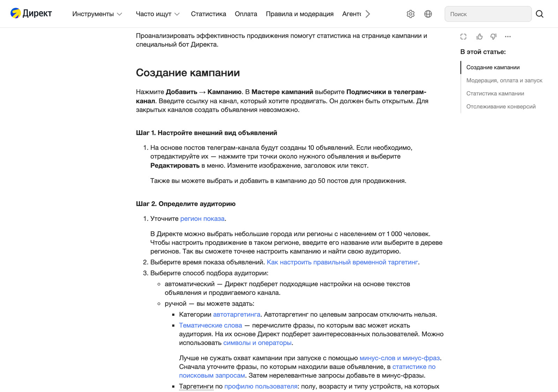The image size is (558, 392).
Task: Open the Тематические слова link
Action: (x=210, y=325)
